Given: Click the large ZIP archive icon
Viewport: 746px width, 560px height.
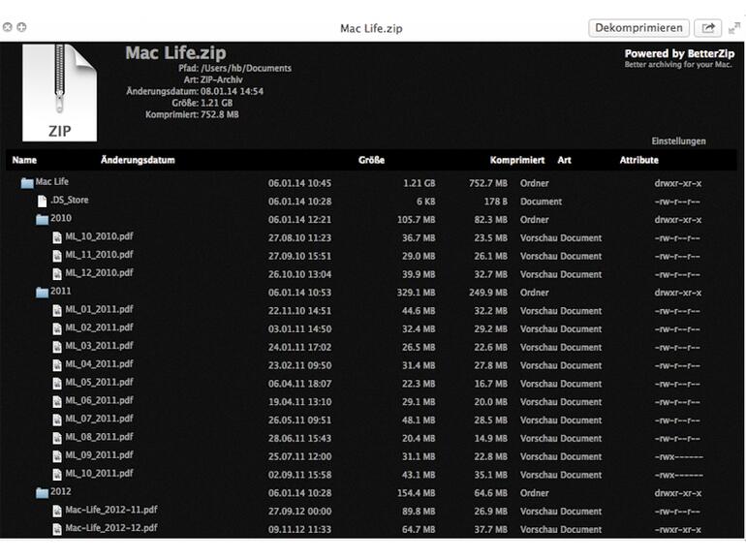Looking at the screenshot, I should pyautogui.click(x=59, y=93).
